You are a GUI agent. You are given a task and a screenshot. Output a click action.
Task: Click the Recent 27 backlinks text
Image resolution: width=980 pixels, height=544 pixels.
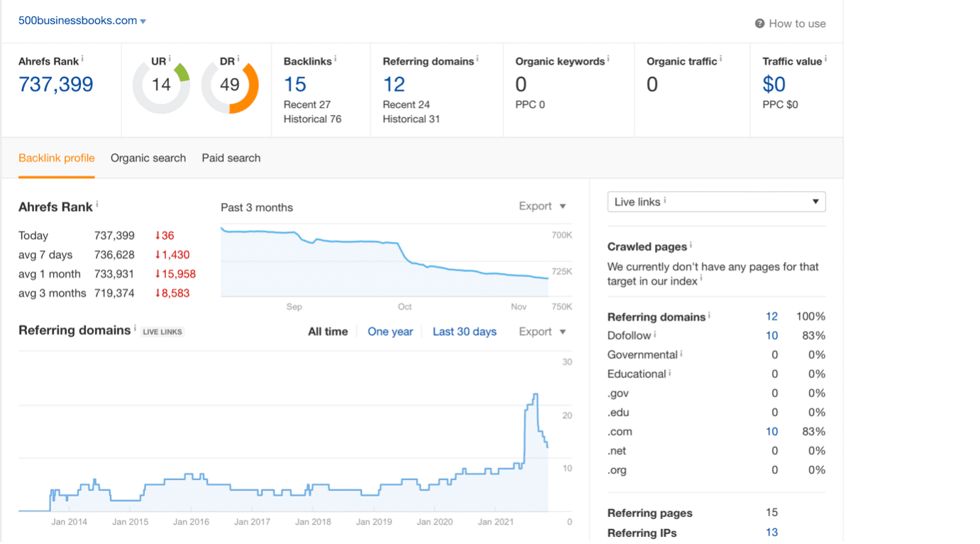(307, 104)
